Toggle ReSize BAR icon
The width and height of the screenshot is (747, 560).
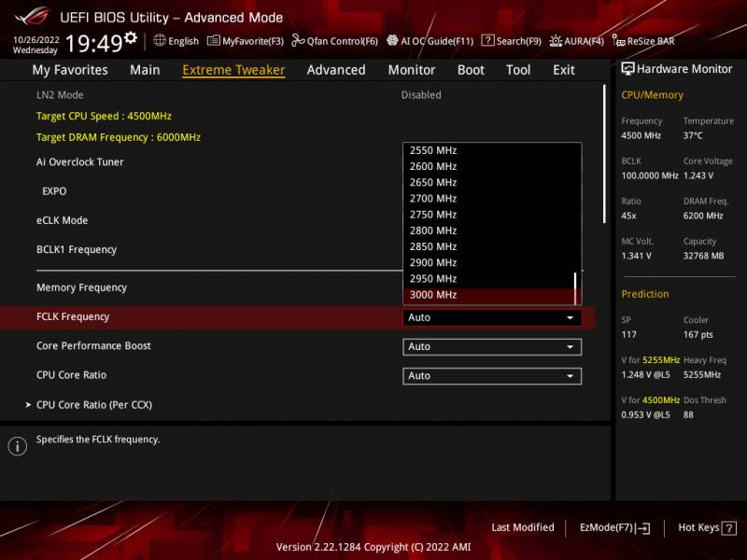(618, 40)
